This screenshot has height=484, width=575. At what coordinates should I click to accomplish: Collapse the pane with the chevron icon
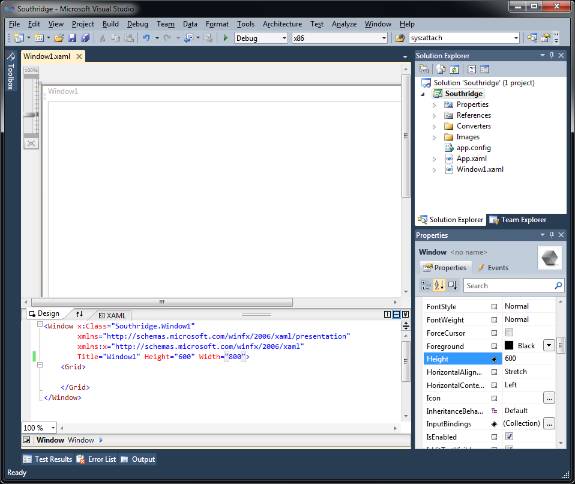(405, 314)
